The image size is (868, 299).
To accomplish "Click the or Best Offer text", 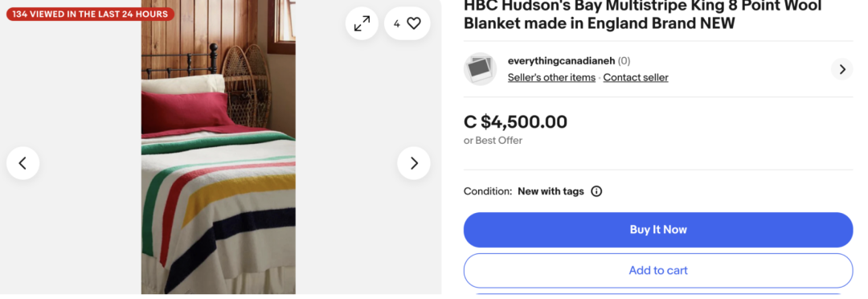I will (x=493, y=141).
